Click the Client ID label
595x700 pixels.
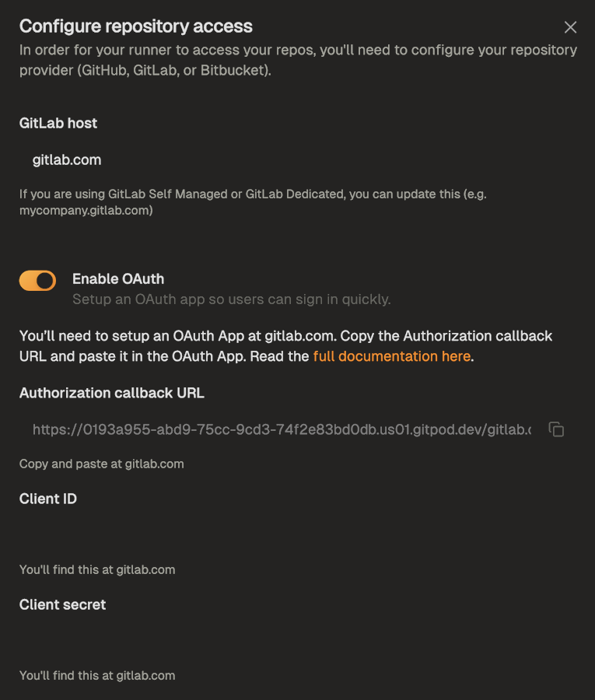pos(47,499)
